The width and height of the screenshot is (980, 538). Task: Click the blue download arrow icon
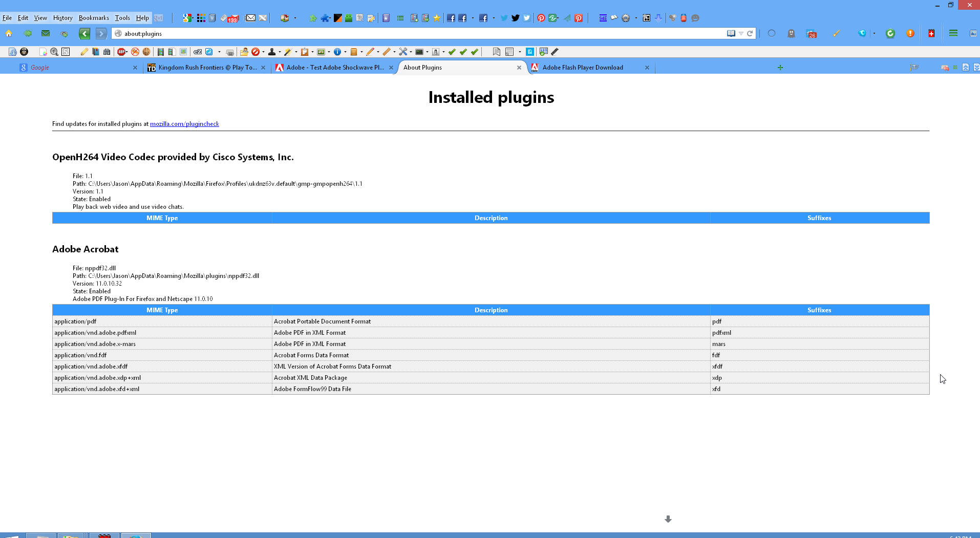coord(658,18)
